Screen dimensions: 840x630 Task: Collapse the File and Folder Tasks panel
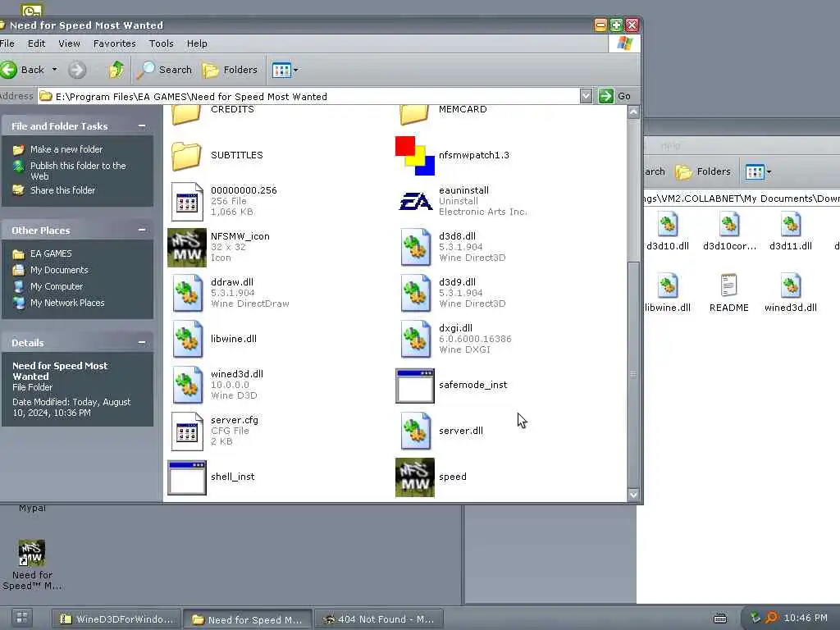(142, 126)
